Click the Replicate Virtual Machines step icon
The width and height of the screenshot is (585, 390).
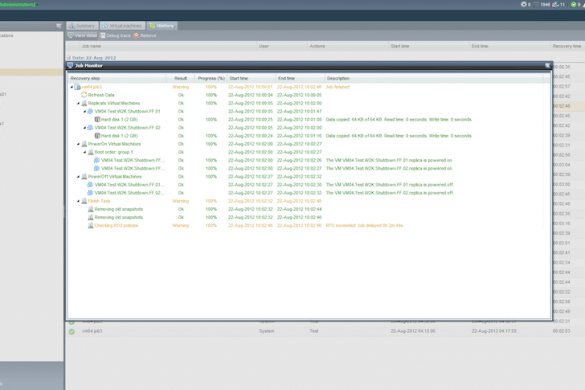click(84, 103)
